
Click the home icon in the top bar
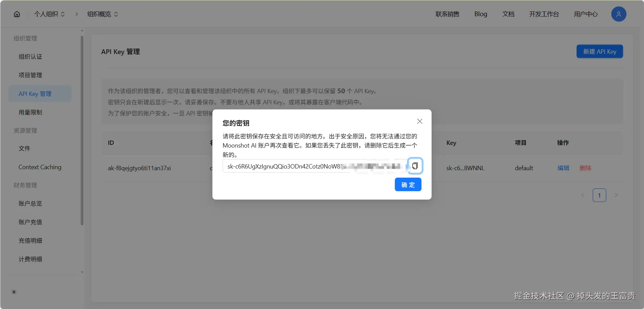(x=16, y=14)
